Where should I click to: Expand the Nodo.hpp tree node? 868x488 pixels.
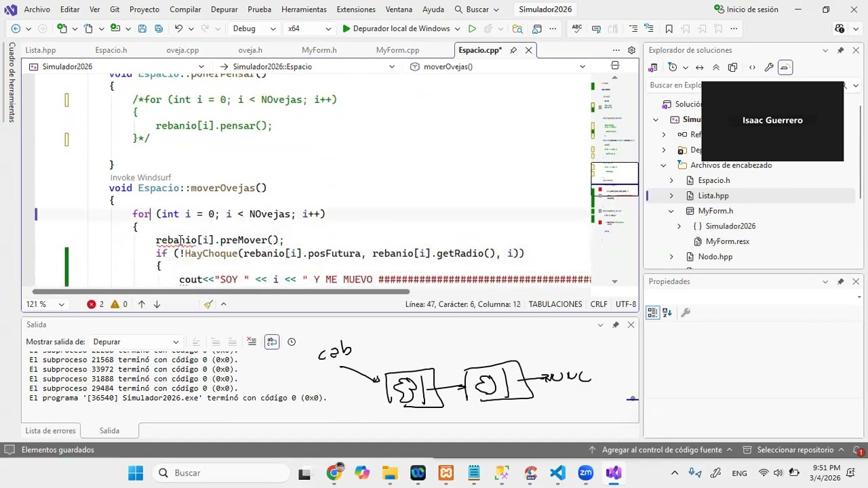click(x=671, y=257)
